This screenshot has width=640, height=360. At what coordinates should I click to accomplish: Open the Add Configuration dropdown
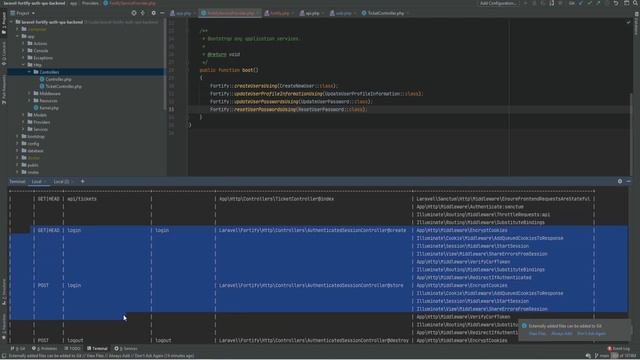tap(498, 3)
